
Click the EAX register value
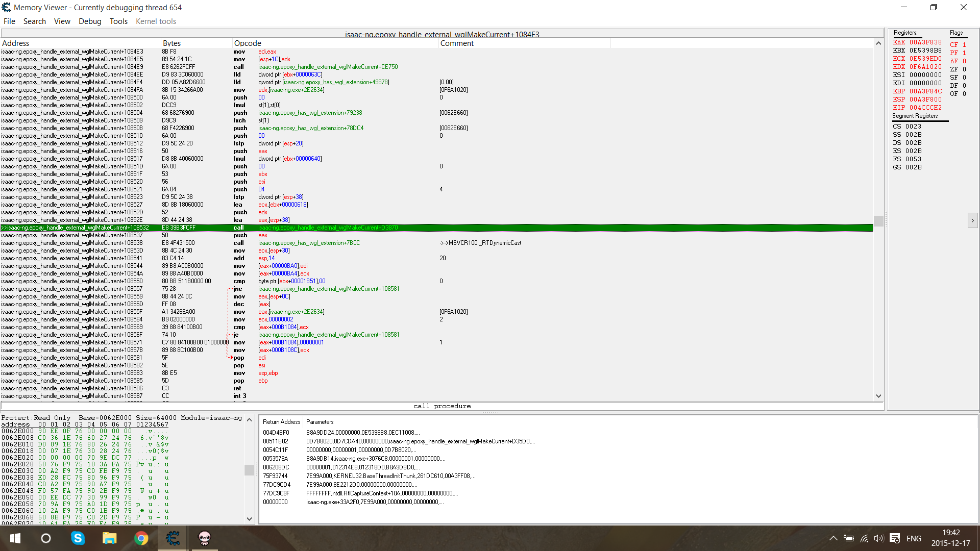tap(925, 42)
